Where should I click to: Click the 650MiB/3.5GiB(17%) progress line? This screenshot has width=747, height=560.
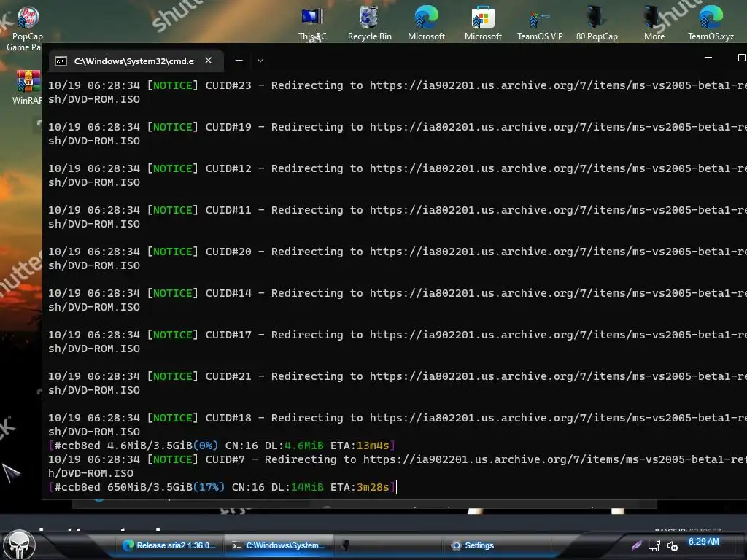[x=222, y=487]
